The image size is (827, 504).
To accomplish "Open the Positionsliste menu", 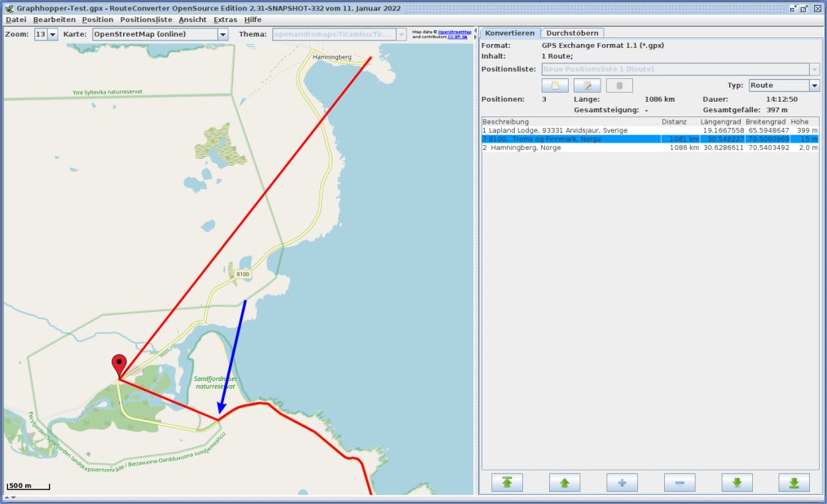I will [146, 20].
